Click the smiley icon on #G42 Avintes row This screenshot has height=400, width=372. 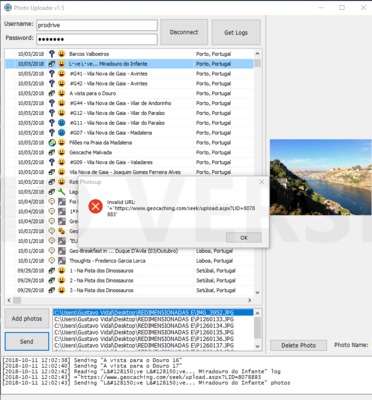pos(61,83)
